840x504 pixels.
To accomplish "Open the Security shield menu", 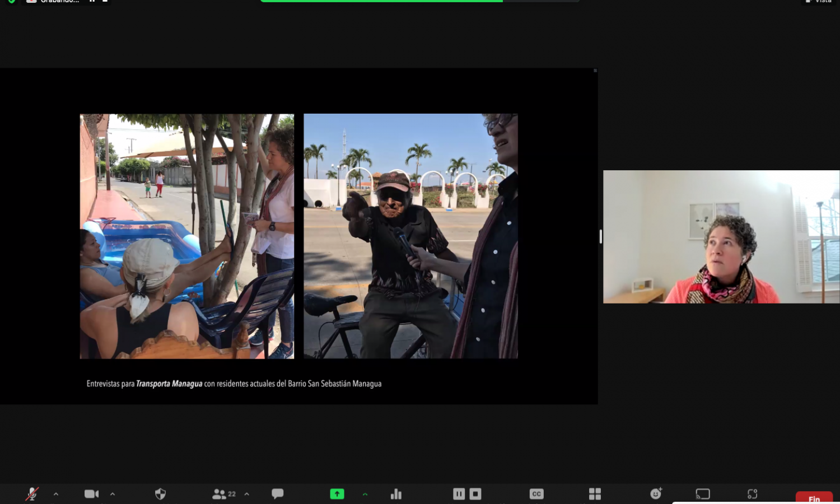I will pyautogui.click(x=160, y=493).
